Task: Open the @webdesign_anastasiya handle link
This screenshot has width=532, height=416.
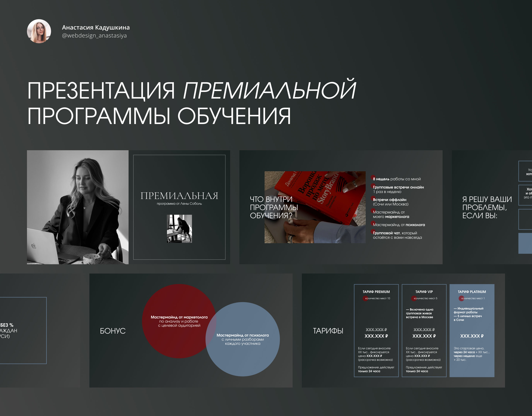Action: tap(94, 36)
